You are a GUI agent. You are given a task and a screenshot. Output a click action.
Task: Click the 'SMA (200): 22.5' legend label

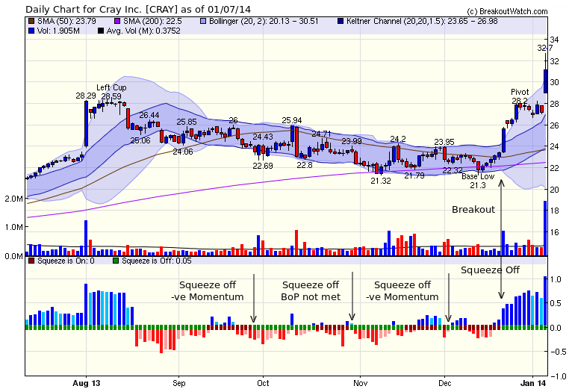tap(153, 22)
